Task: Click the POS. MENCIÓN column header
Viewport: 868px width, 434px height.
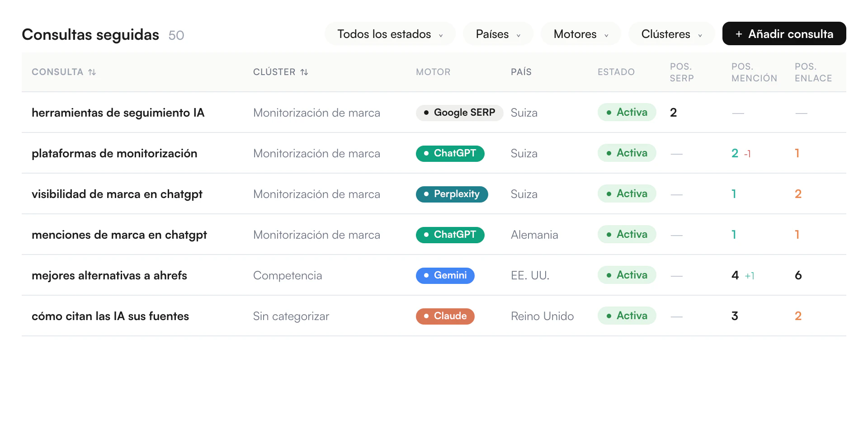Action: 754,72
